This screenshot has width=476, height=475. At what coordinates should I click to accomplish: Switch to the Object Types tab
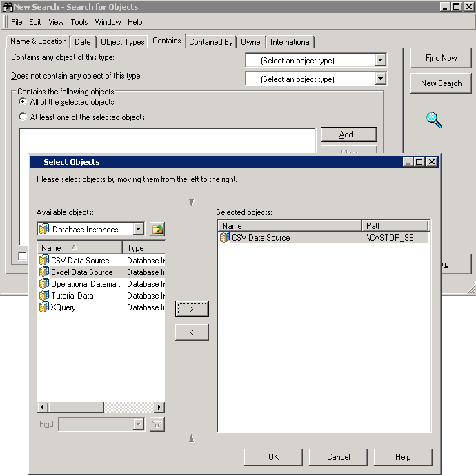click(x=122, y=42)
